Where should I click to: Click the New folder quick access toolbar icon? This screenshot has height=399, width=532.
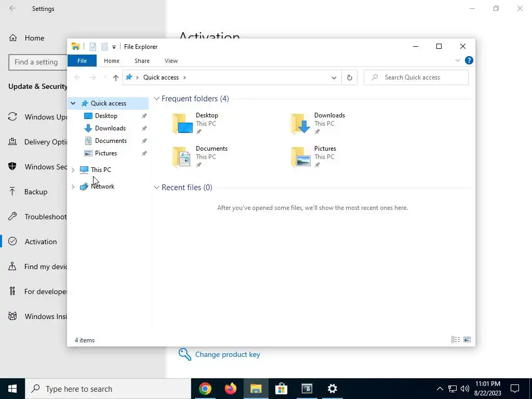point(104,47)
